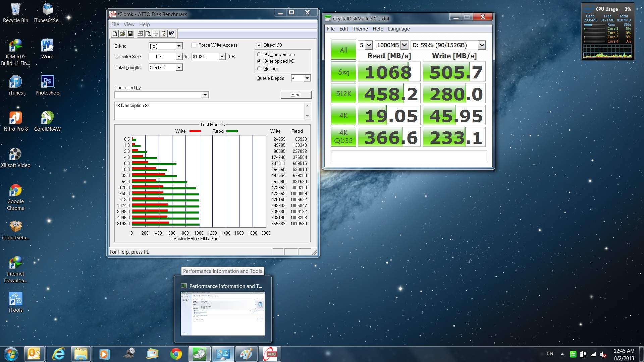Select the Internet Download desktop icon
The height and width of the screenshot is (362, 644).
[15, 269]
